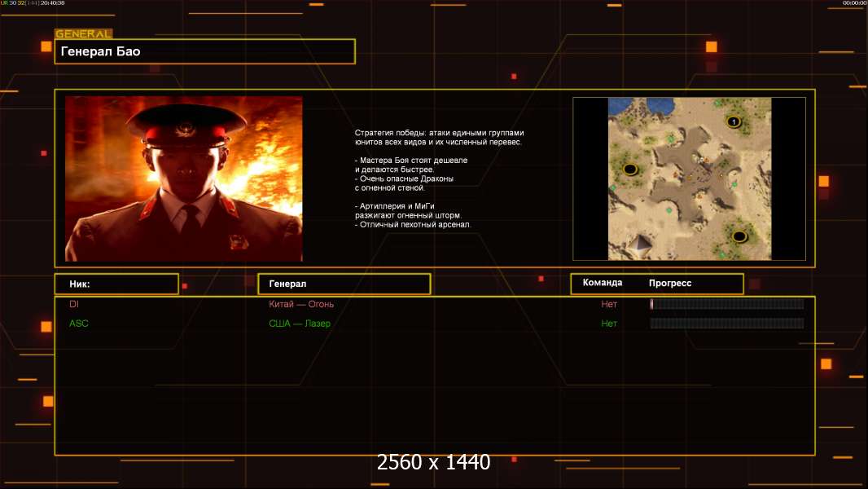Click the Мастера Боя стоят дешевле line

(x=411, y=160)
